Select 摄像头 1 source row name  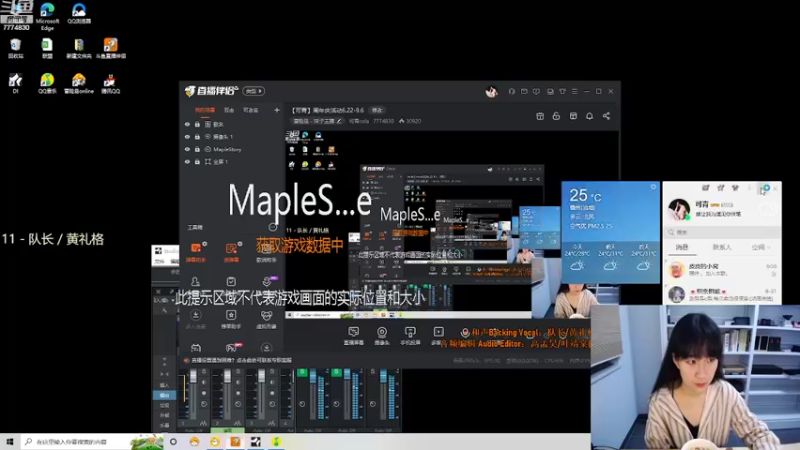tap(222, 137)
